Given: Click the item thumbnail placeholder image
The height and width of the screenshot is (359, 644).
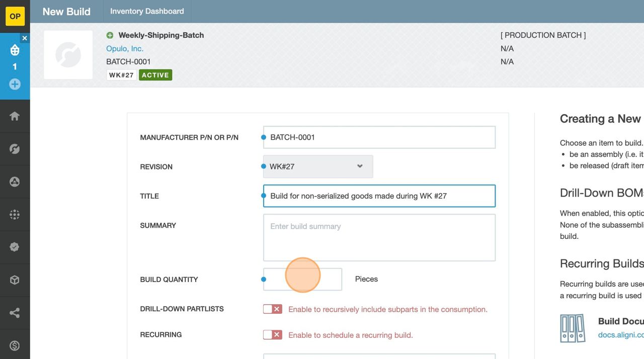Looking at the screenshot, I should pyautogui.click(x=68, y=55).
